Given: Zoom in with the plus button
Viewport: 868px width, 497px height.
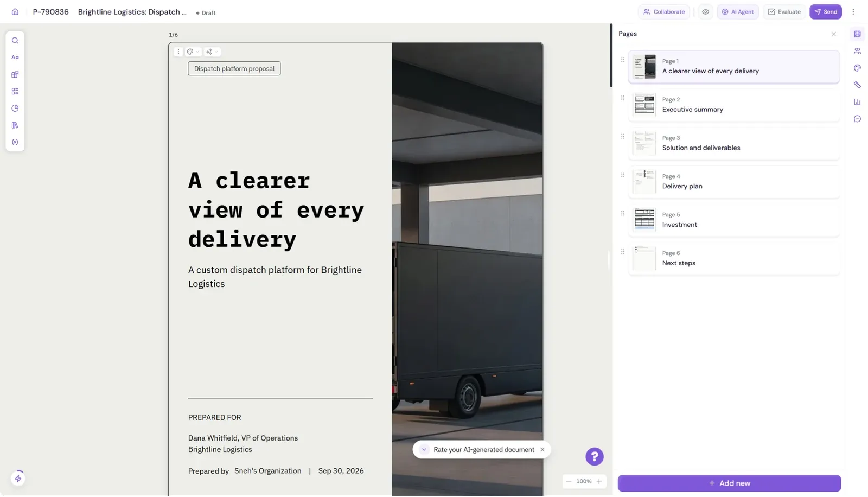Looking at the screenshot, I should click(x=599, y=482).
